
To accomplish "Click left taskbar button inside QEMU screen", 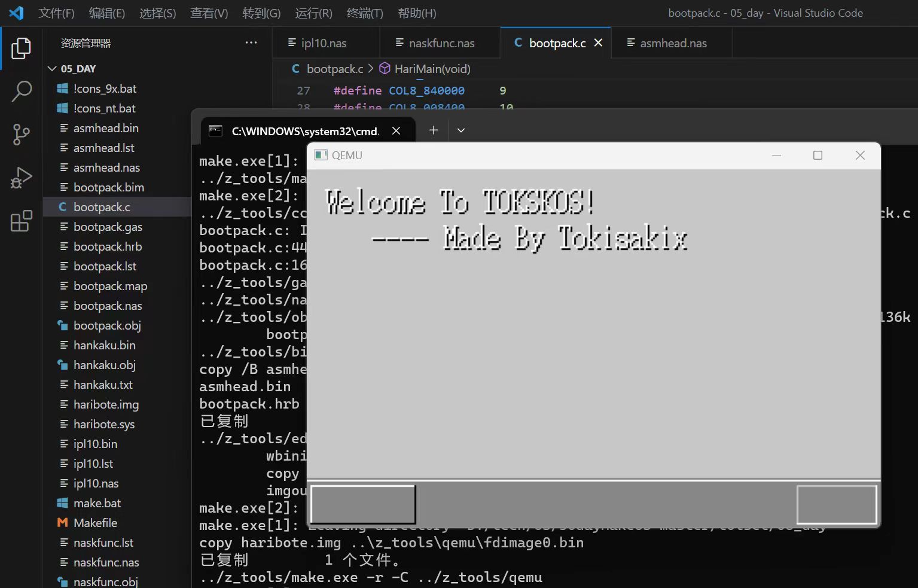I will click(x=363, y=504).
